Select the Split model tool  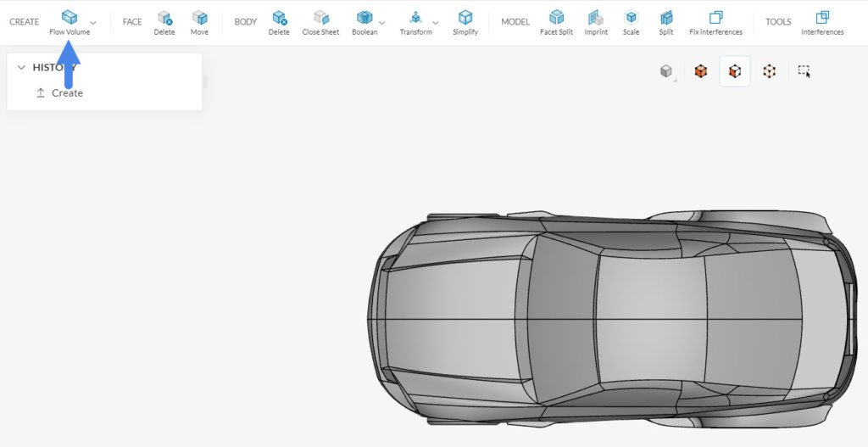(x=666, y=23)
